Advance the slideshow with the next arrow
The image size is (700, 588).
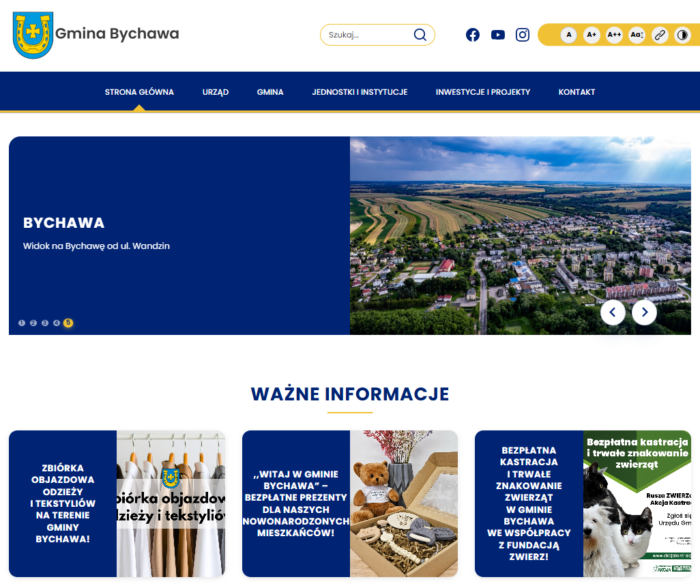coord(644,312)
